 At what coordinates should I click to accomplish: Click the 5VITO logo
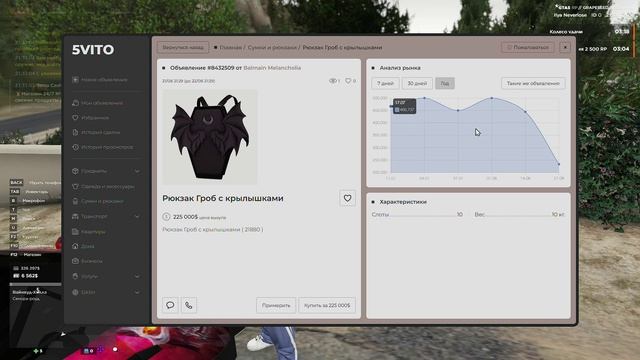tap(93, 50)
